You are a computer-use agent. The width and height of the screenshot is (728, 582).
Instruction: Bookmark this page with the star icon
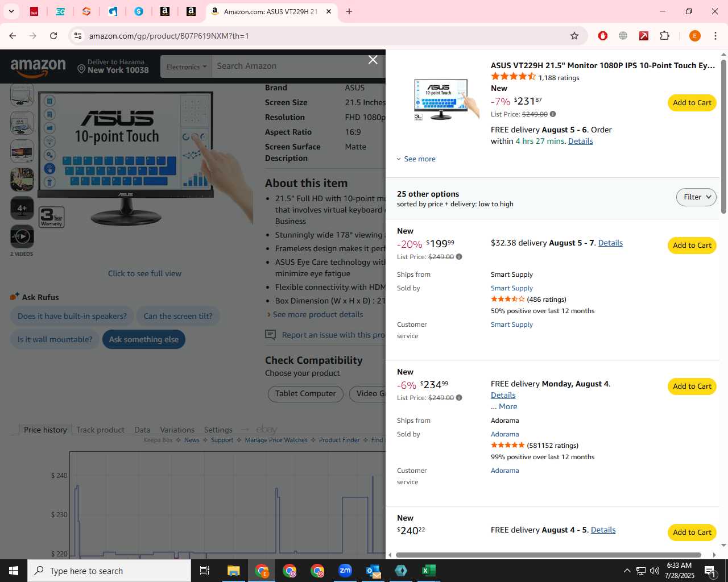click(574, 36)
